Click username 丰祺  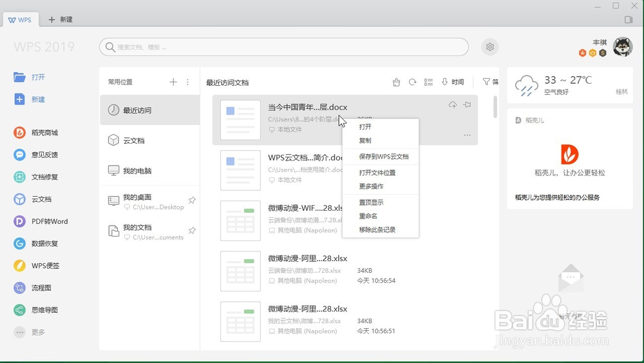point(600,42)
